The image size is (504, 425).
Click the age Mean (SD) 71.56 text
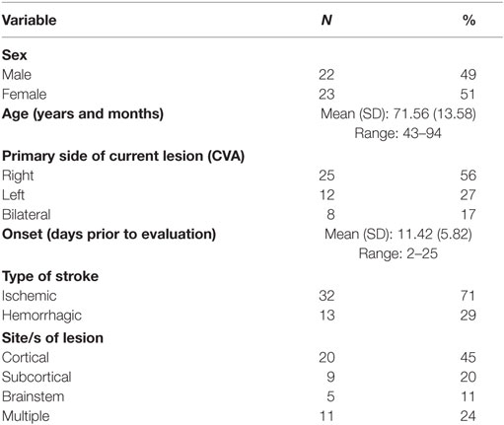398,114
